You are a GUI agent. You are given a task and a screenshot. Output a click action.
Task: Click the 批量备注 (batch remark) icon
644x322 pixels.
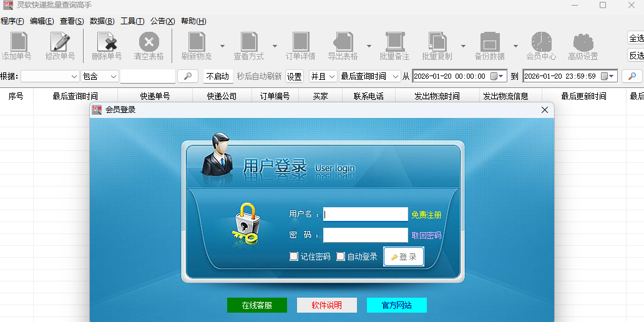point(394,42)
